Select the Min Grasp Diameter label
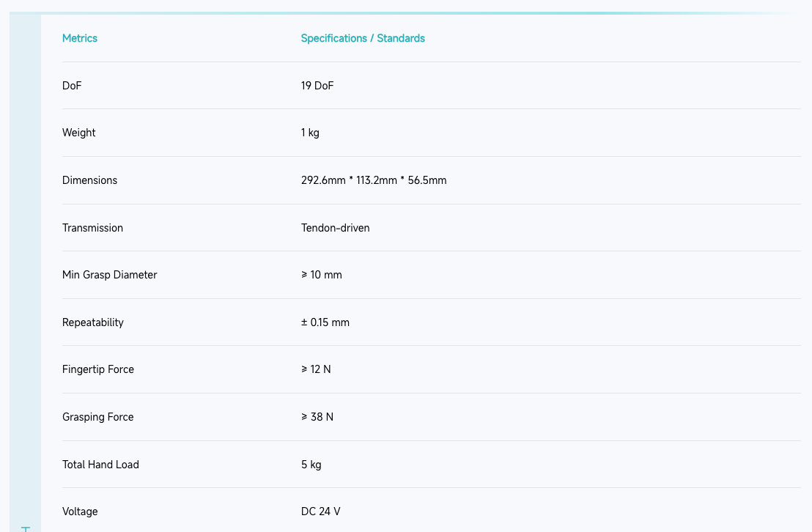812x532 pixels. pyautogui.click(x=110, y=275)
